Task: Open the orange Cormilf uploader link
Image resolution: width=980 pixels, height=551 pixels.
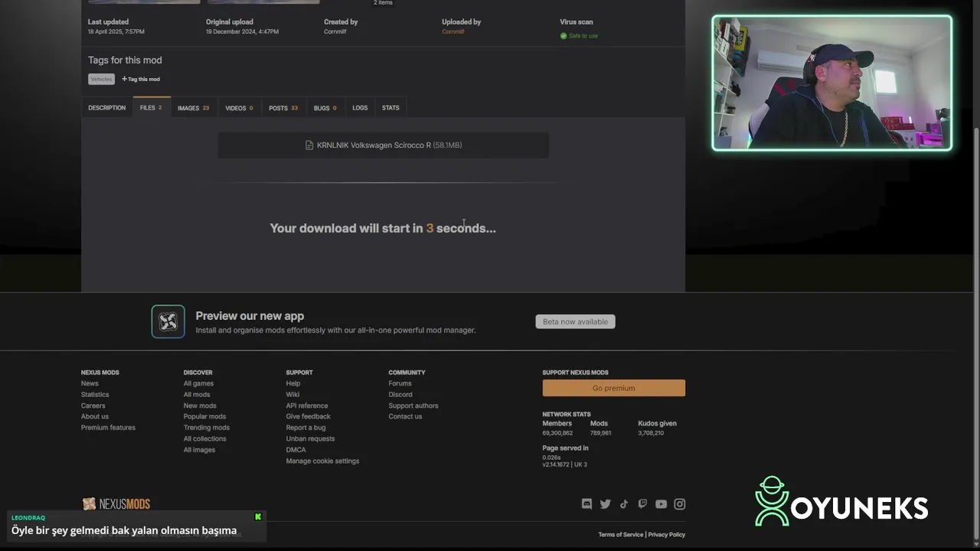Action: coord(453,31)
